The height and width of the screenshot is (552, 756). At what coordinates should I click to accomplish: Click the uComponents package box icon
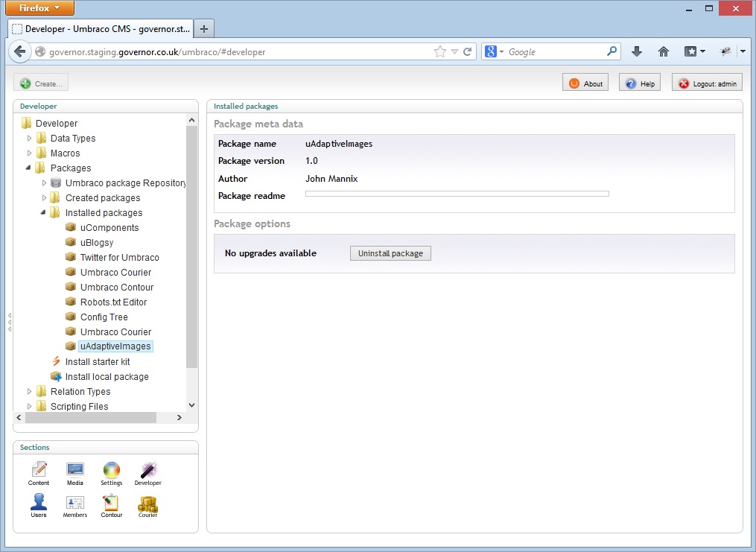(x=71, y=227)
